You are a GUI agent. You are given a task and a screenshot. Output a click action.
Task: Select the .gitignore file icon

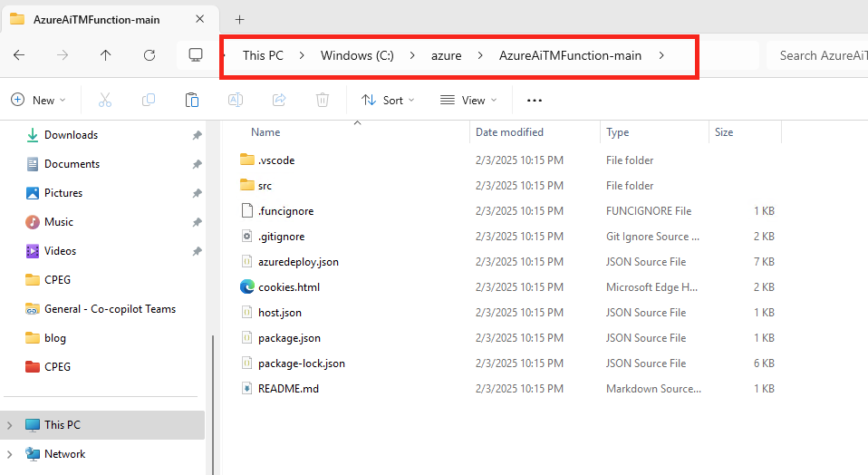click(x=246, y=236)
